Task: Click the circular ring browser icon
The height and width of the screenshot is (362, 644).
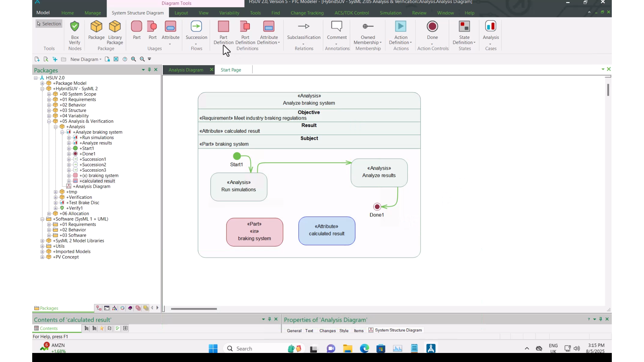Action: [122, 308]
